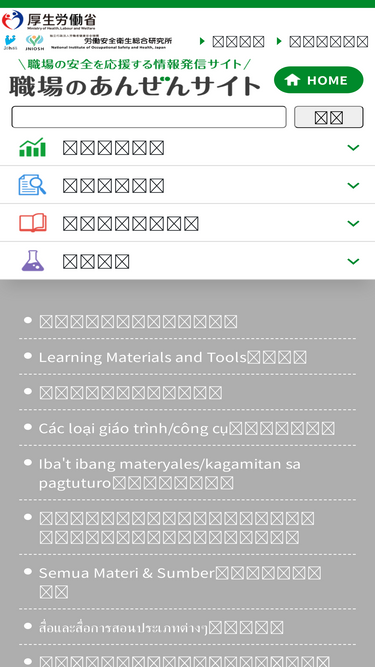Image resolution: width=375 pixels, height=667 pixels.
Task: Expand the open book menu section chevron
Action: pos(353,223)
